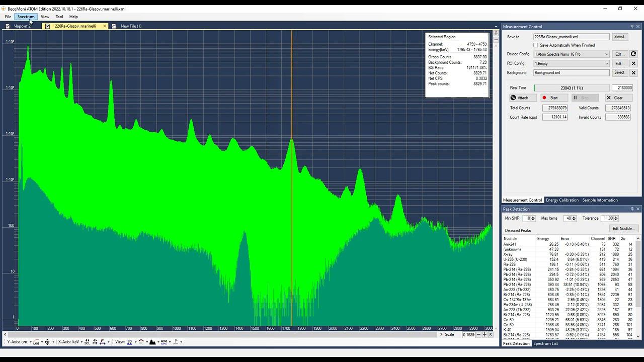Click the minus zoom button at chart top-right
Screen dimensions: 644x362
click(x=496, y=39)
